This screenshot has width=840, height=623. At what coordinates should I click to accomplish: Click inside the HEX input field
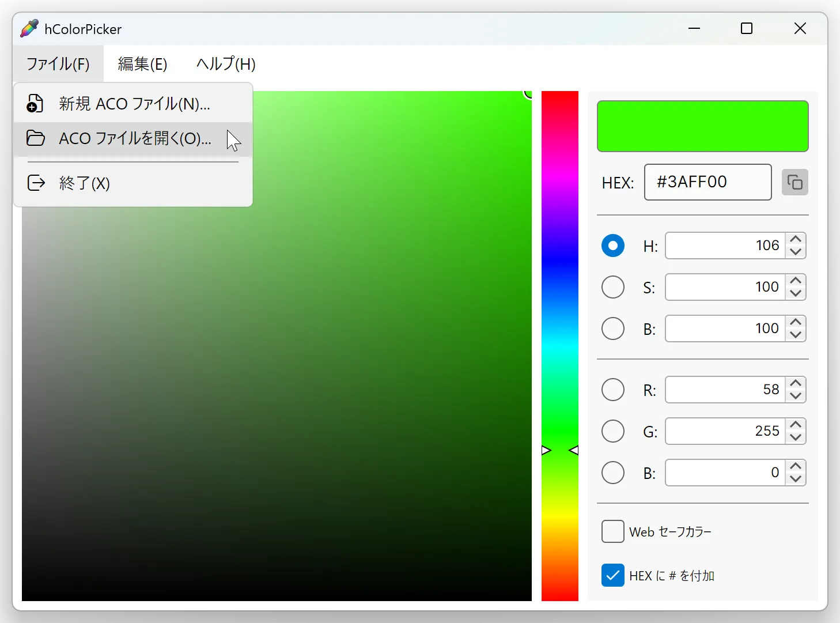pos(707,182)
